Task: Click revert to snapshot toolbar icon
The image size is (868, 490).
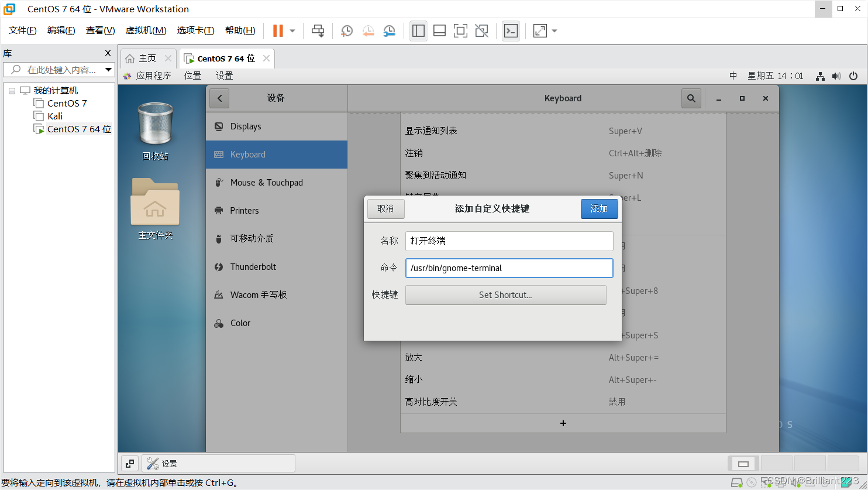Action: (x=368, y=30)
